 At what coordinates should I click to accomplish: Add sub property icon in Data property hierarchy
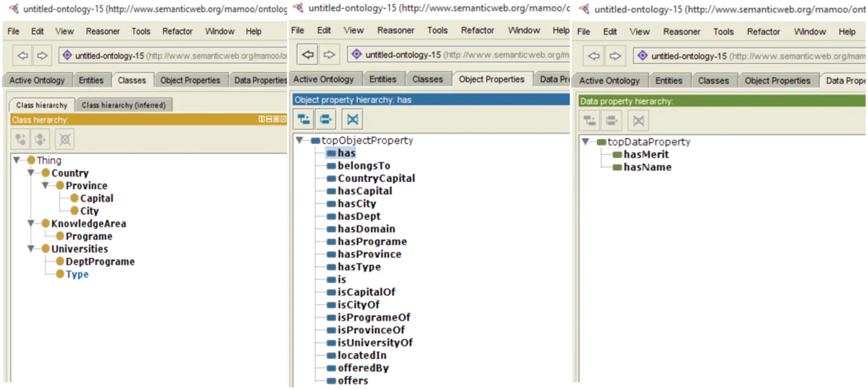tap(590, 121)
